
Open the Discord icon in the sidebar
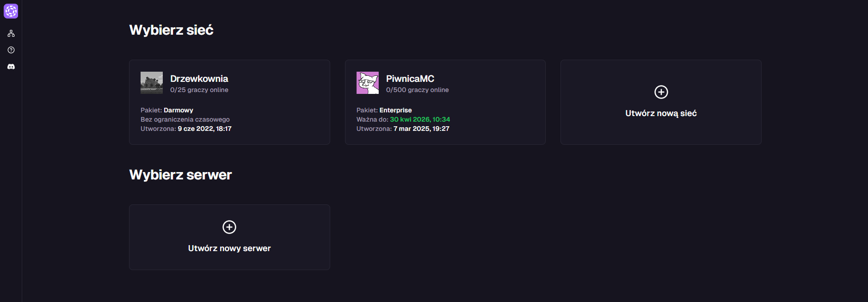(11, 67)
